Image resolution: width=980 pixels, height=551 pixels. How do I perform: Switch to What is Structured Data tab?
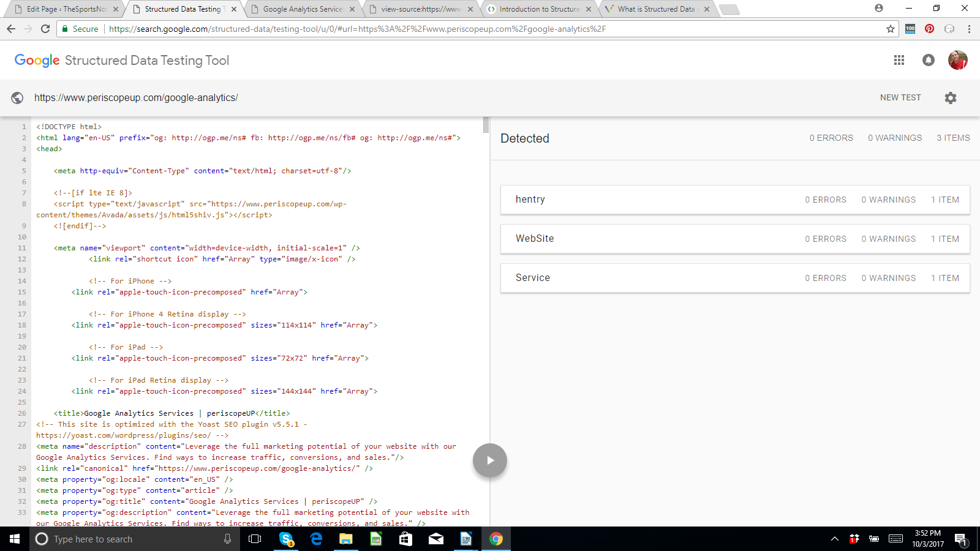656,9
